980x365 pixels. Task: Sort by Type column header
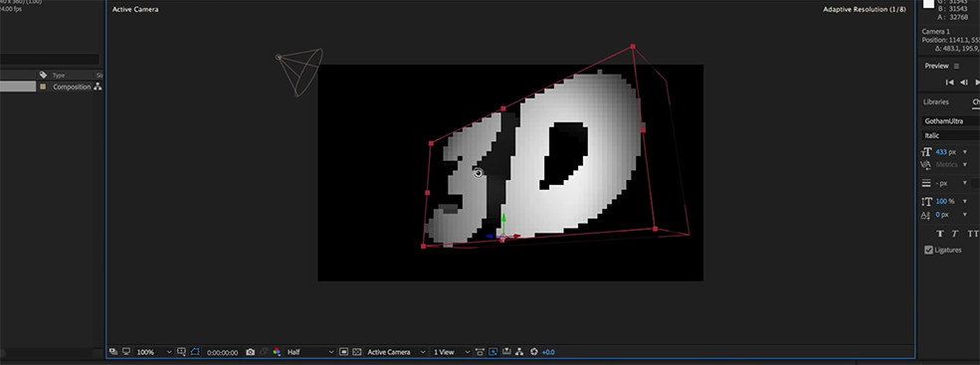tap(59, 75)
